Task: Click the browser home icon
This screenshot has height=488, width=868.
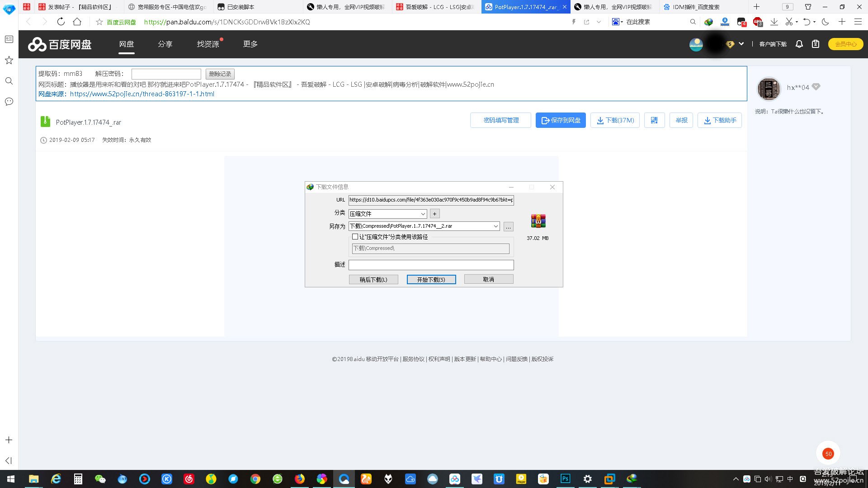Action: coord(77,22)
